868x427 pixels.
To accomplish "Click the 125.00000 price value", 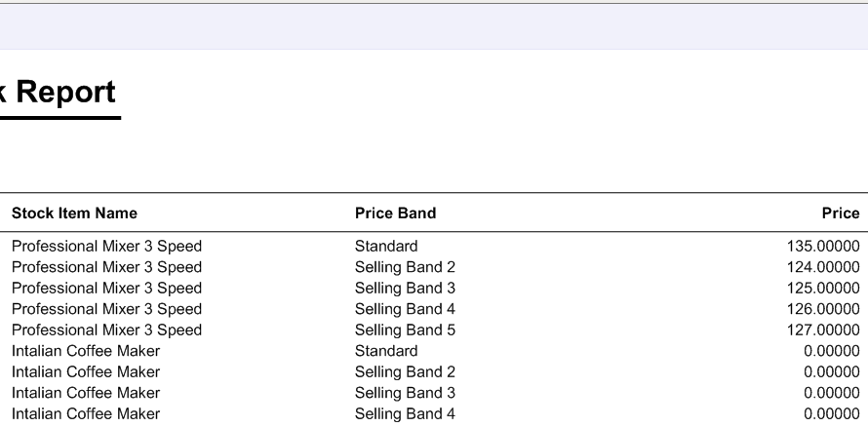I will (823, 289).
